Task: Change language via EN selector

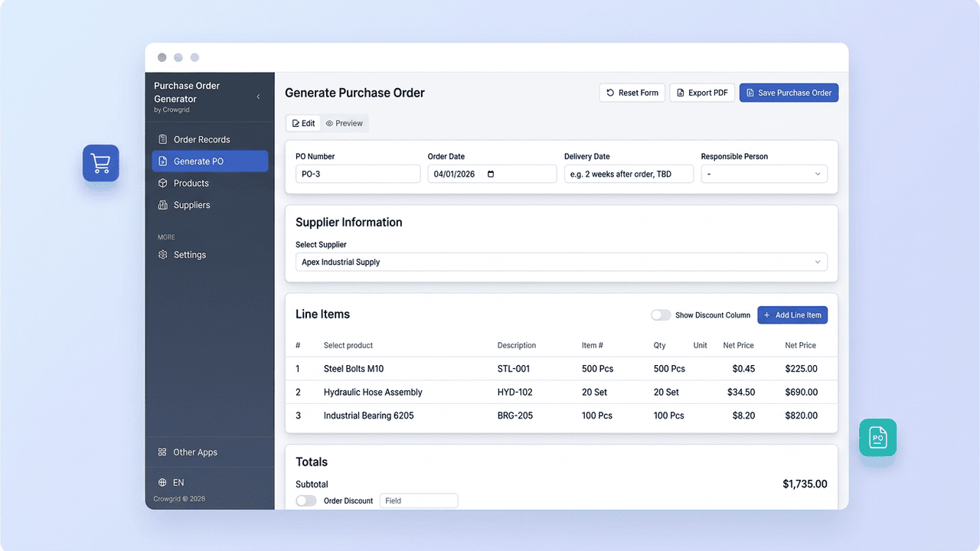Action: point(171,483)
